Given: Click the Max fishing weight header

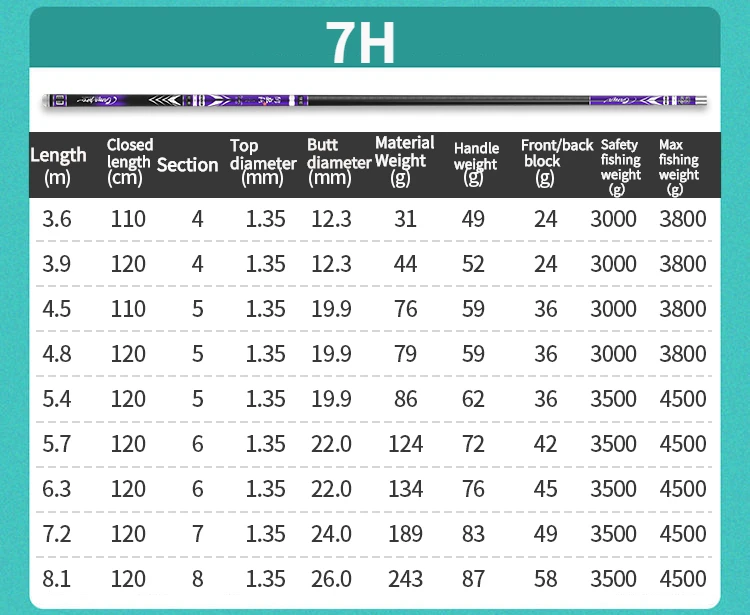Looking at the screenshot, I should coord(678,166).
